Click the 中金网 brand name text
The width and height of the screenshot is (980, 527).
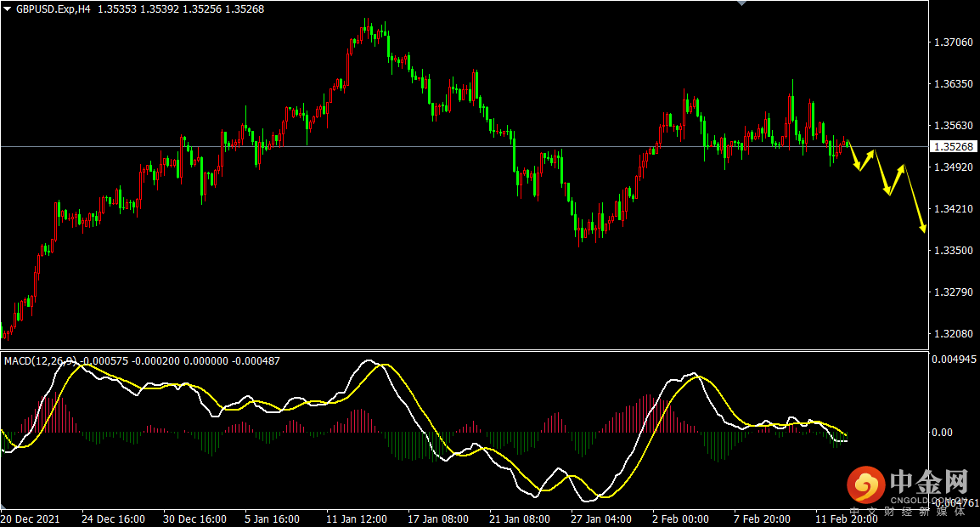pos(929,482)
